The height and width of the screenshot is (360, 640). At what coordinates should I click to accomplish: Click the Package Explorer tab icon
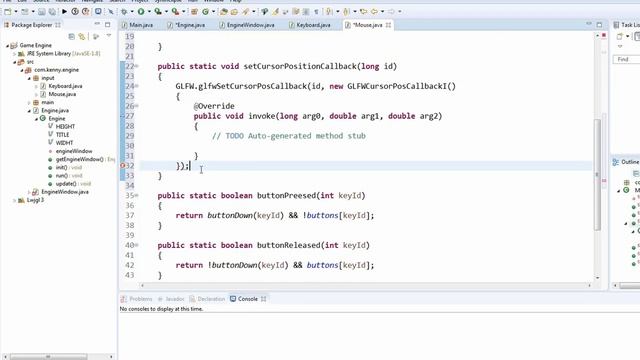pyautogui.click(x=6, y=25)
